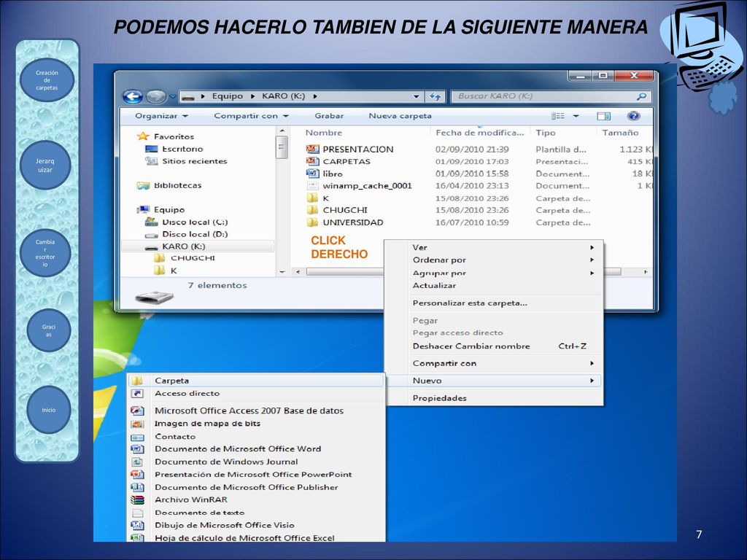Click the horizontal scrollbar left arrow

pyautogui.click(x=298, y=272)
